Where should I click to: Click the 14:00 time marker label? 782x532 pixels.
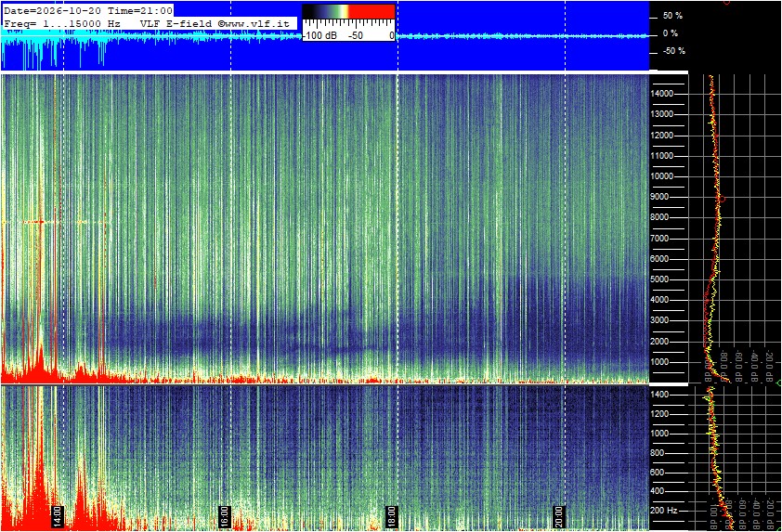tap(57, 516)
